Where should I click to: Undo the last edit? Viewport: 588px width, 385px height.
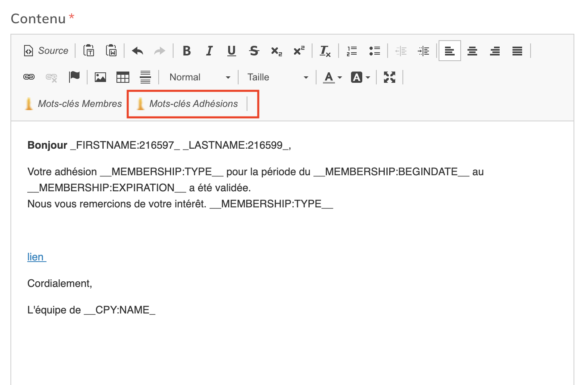pos(137,51)
